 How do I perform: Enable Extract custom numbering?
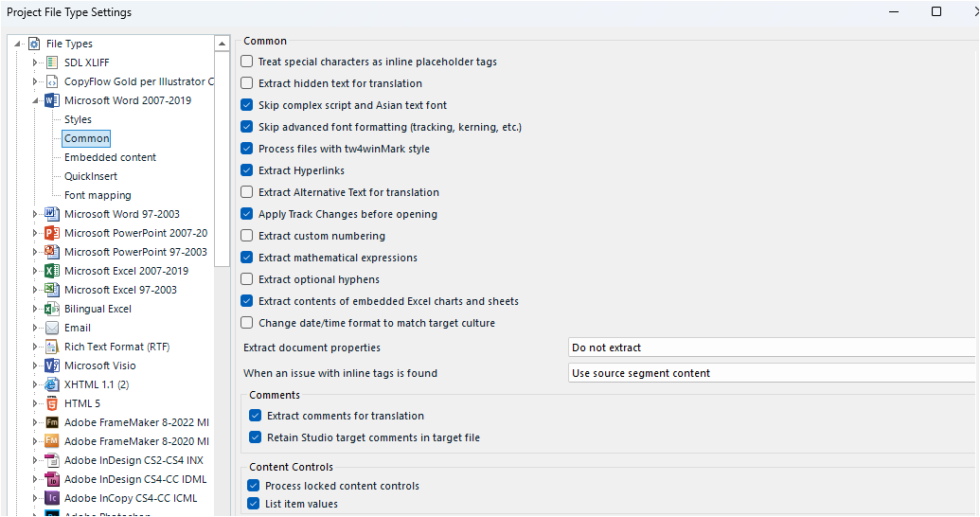click(247, 236)
